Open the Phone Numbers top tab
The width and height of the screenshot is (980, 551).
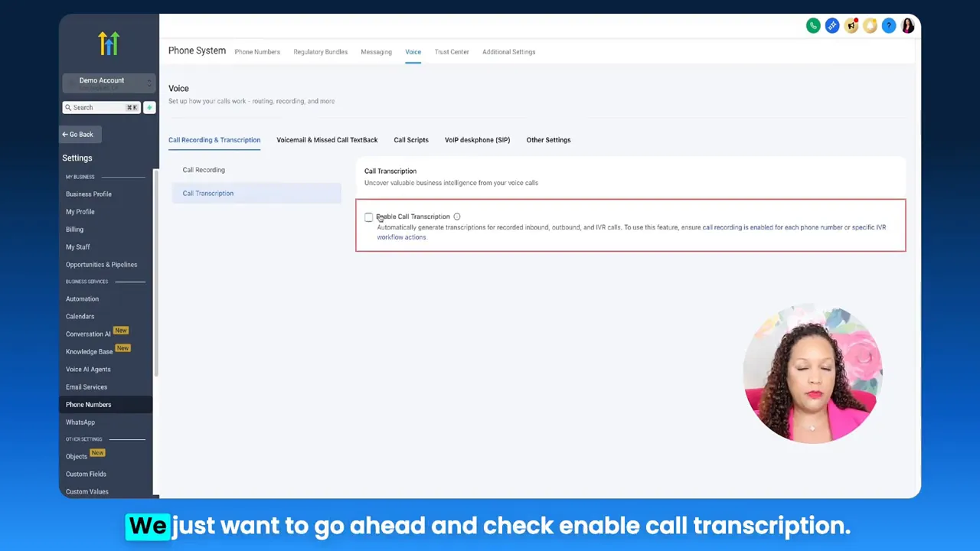click(257, 52)
